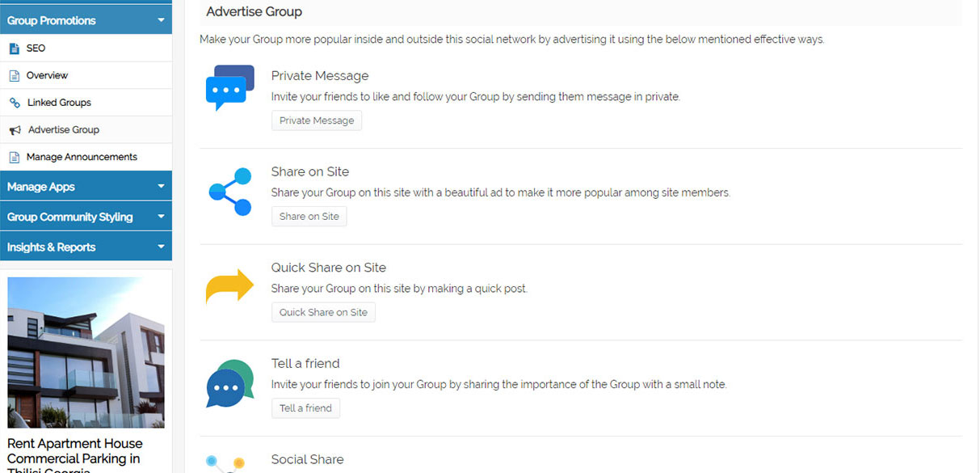Click the Manage Announcements page icon
Image resolution: width=980 pixels, height=473 pixels.
click(14, 157)
